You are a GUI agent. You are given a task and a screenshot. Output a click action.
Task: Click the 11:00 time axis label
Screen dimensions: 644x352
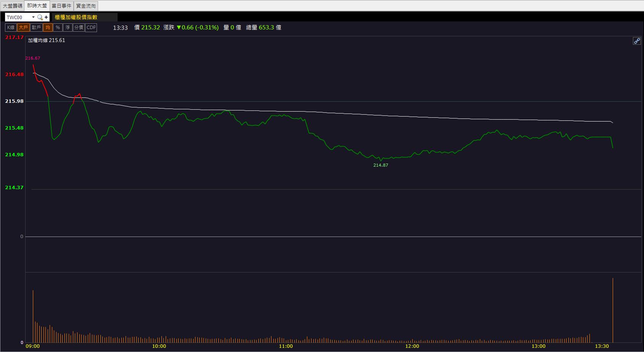286,346
